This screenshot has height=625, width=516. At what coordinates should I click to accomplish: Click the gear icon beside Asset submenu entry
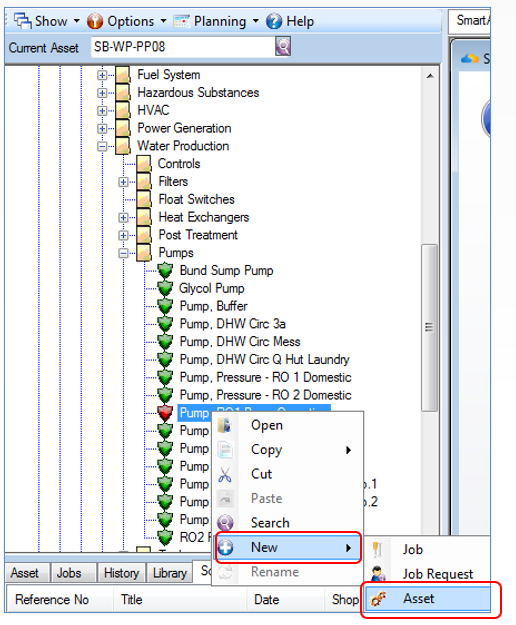tap(378, 598)
